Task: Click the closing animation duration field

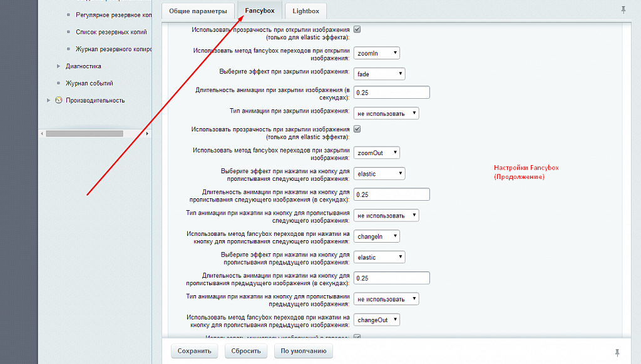Action: pyautogui.click(x=392, y=93)
